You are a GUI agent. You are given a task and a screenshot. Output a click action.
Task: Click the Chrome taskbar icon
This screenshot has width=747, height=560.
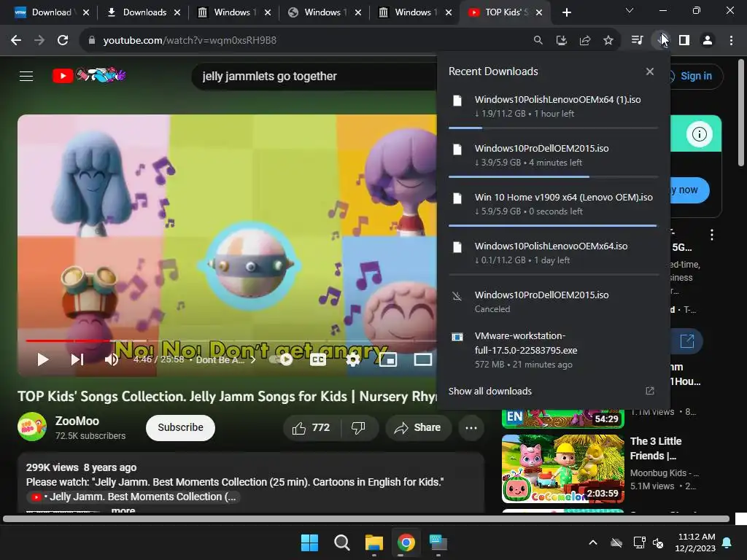coord(406,542)
